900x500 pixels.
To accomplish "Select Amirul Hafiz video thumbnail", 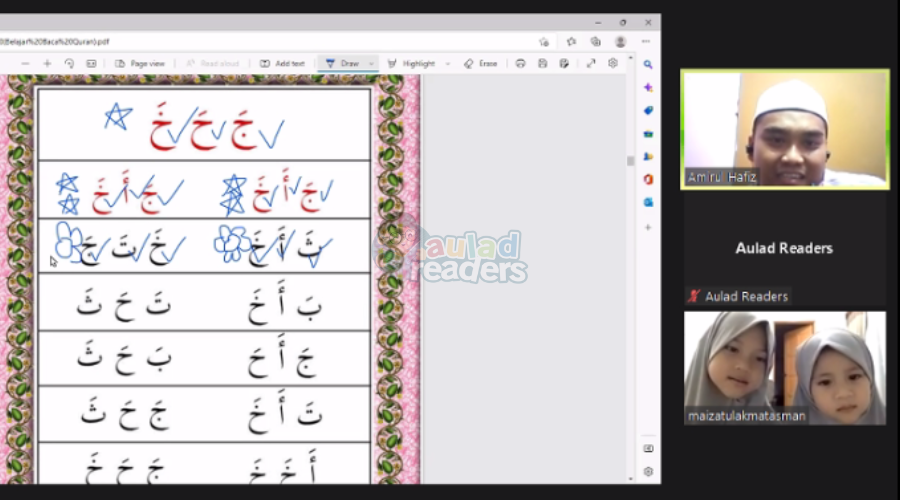I will pyautogui.click(x=785, y=129).
